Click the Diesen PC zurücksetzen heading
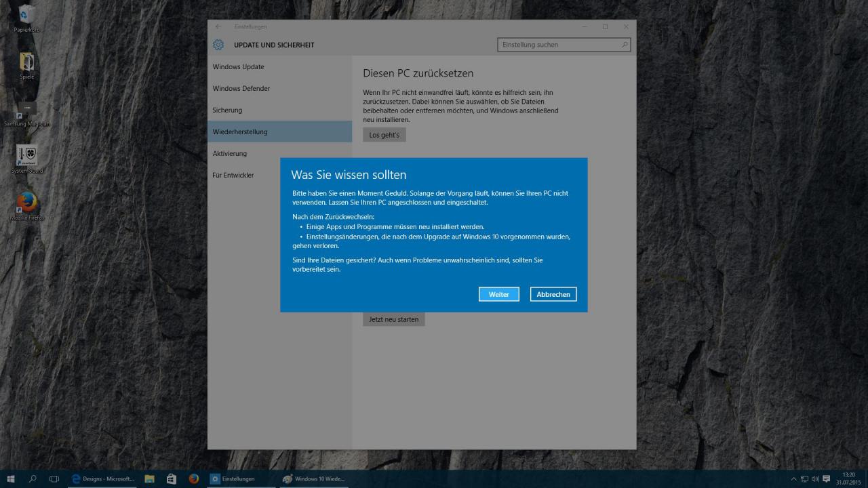Viewport: 868px width, 488px height. click(x=418, y=73)
